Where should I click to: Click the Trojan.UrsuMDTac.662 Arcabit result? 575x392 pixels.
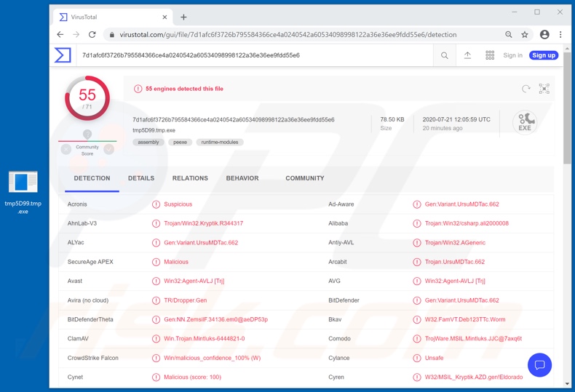pos(455,262)
